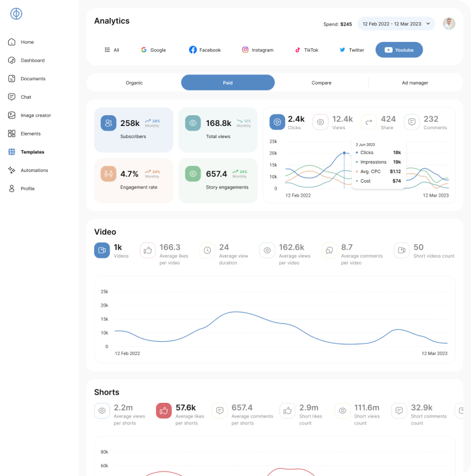Click the Automations sparkle icon
Viewport: 471px width, 476px height.
11,170
